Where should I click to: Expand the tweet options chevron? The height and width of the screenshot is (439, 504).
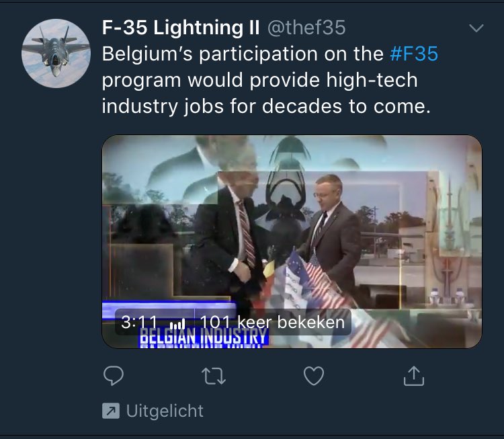(476, 28)
